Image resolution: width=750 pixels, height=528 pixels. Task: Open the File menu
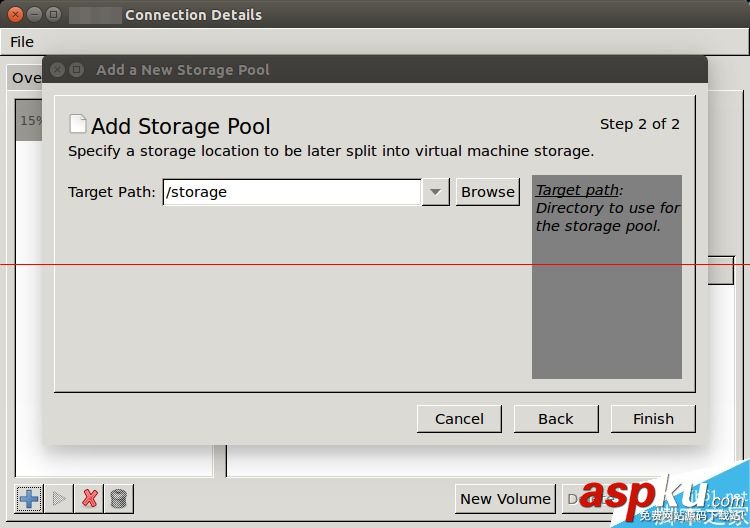(22, 42)
